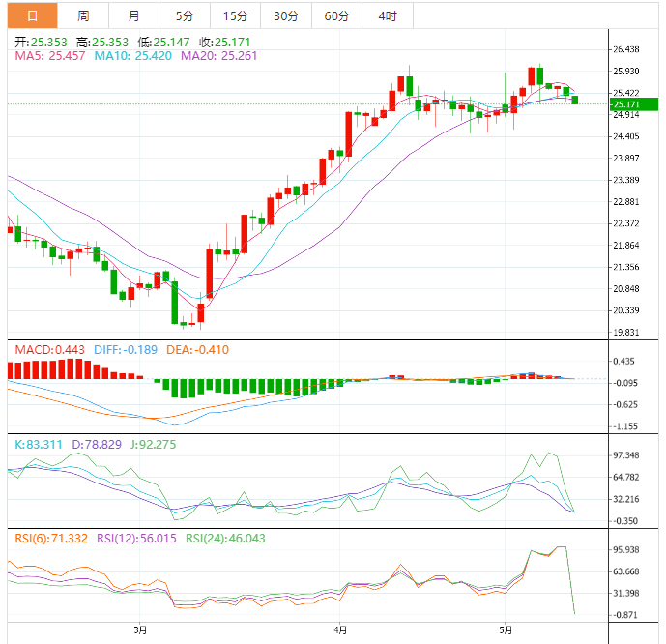Click the RSI(24) indicator label

pos(224,539)
